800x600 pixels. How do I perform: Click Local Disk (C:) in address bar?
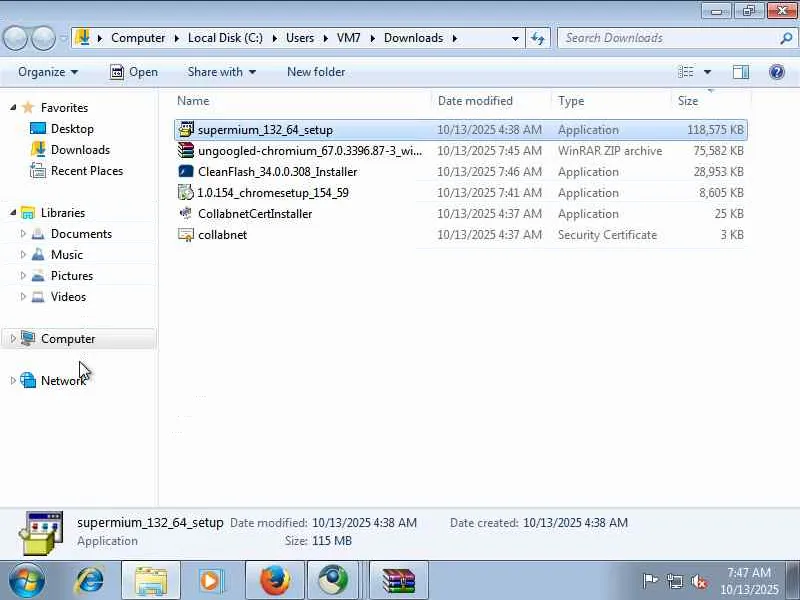point(226,38)
